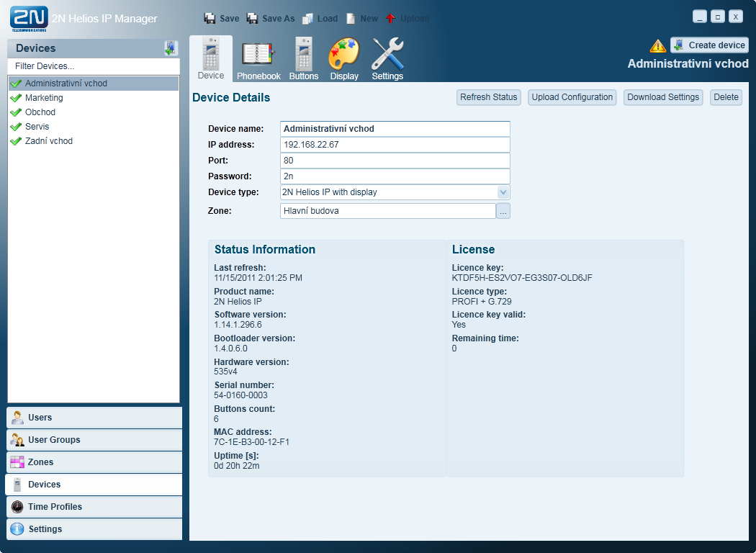Click the green check icon beside Obchod

click(x=16, y=112)
